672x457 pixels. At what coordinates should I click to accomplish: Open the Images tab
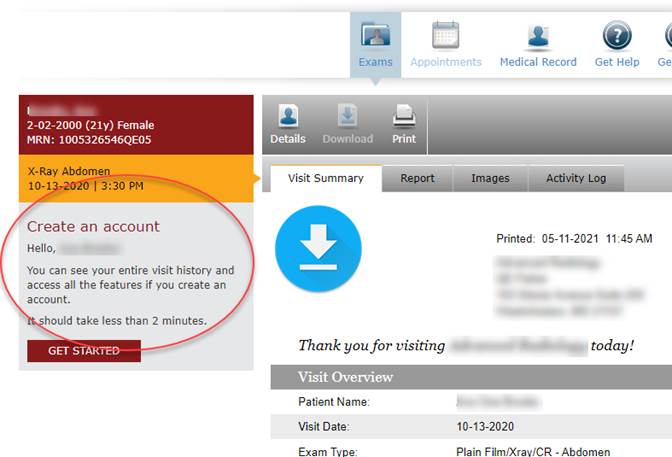(490, 178)
